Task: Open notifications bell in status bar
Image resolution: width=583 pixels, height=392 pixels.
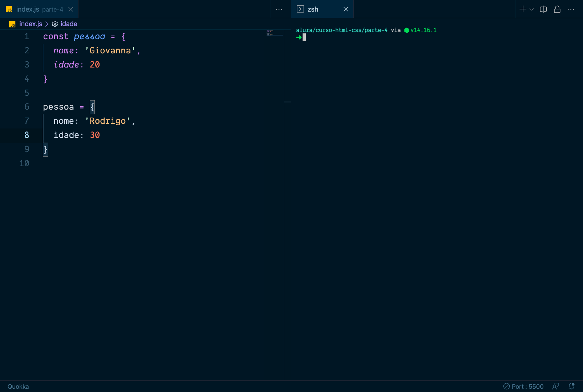Action: [x=571, y=387]
